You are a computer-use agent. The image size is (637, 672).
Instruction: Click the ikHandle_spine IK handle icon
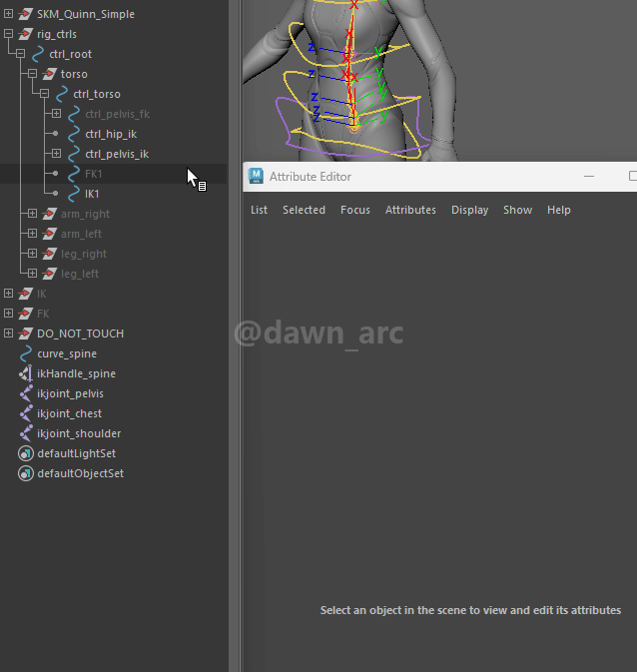26,373
